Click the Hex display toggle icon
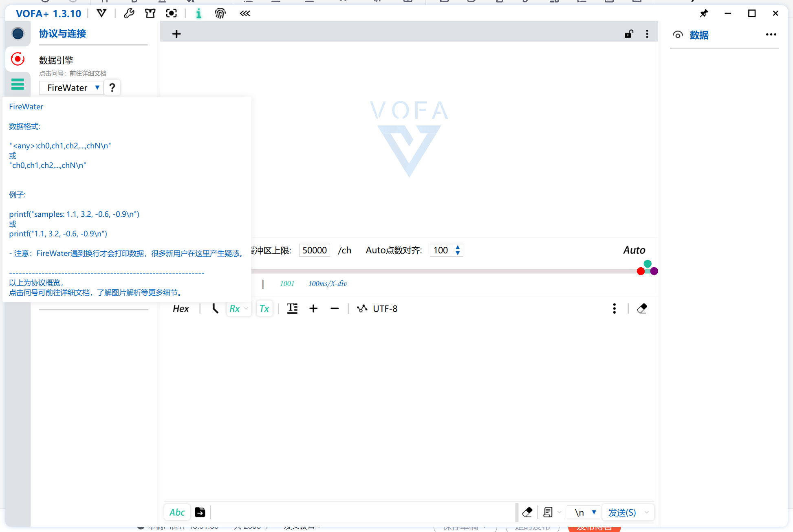This screenshot has height=532, width=793. [x=180, y=309]
